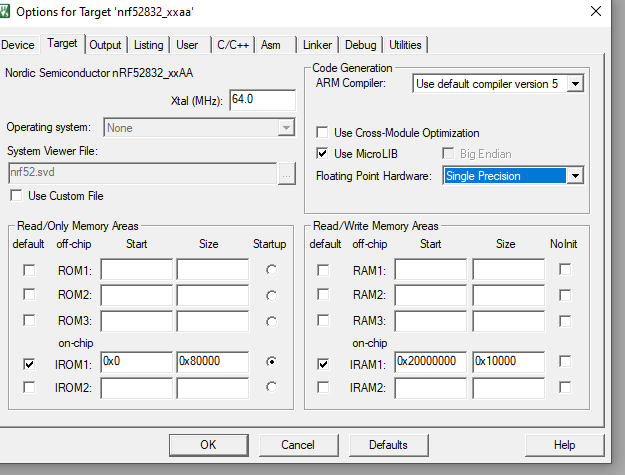
Task: Open the Operating system dropdown
Action: point(286,127)
